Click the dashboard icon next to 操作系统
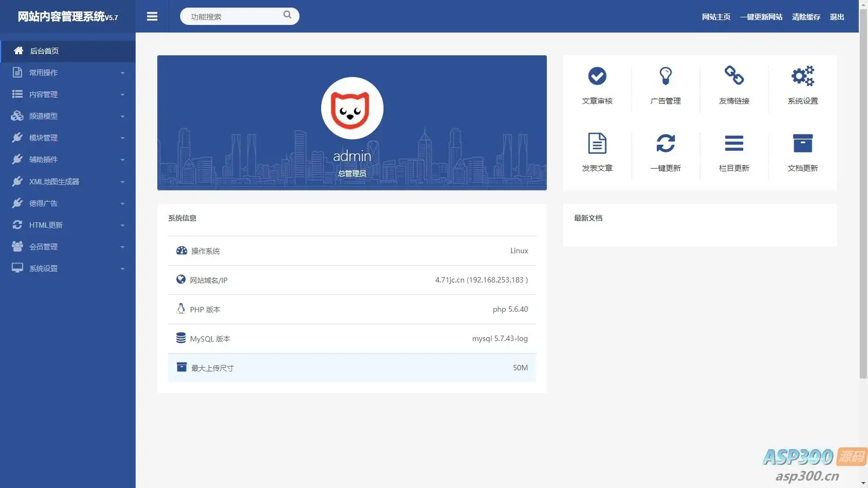868x488 pixels. tap(182, 251)
